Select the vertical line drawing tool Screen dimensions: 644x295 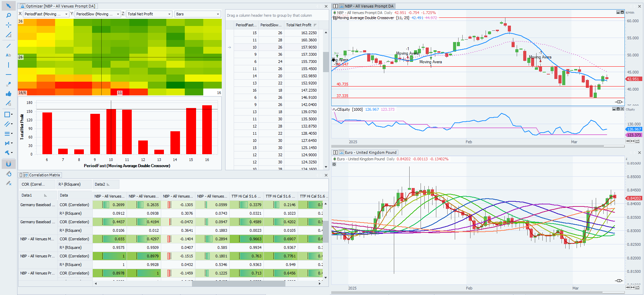click(9, 65)
